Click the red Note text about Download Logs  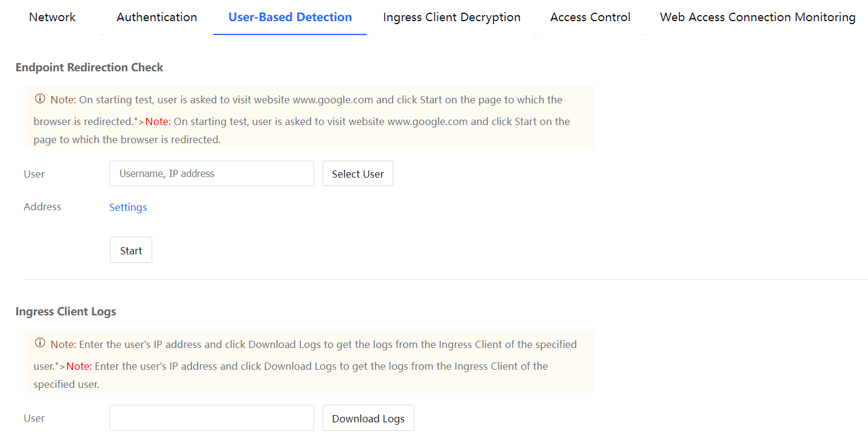[79, 366]
